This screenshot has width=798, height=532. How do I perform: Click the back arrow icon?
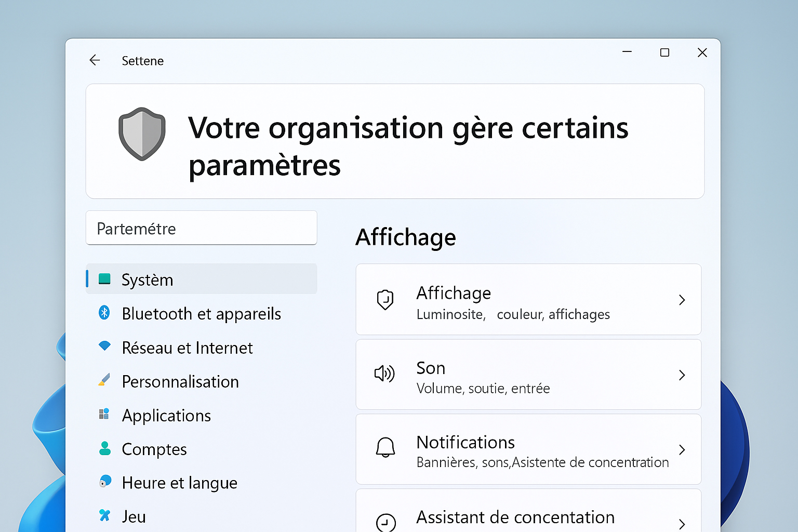point(95,60)
